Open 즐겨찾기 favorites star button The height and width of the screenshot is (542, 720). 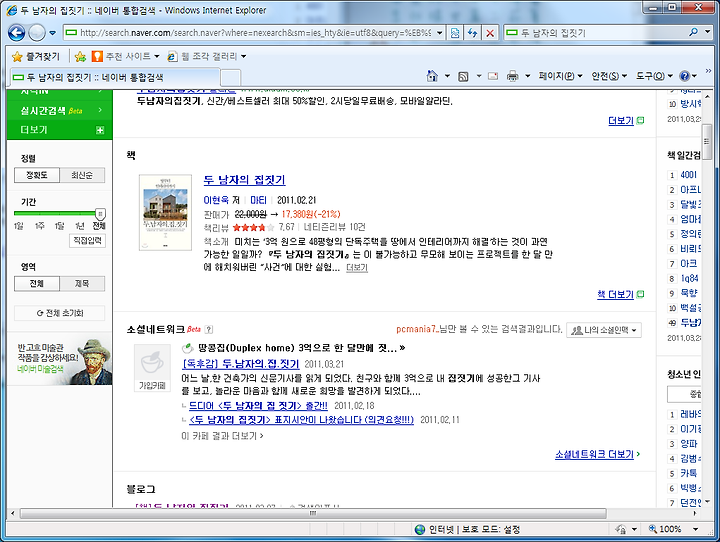[x=36, y=56]
